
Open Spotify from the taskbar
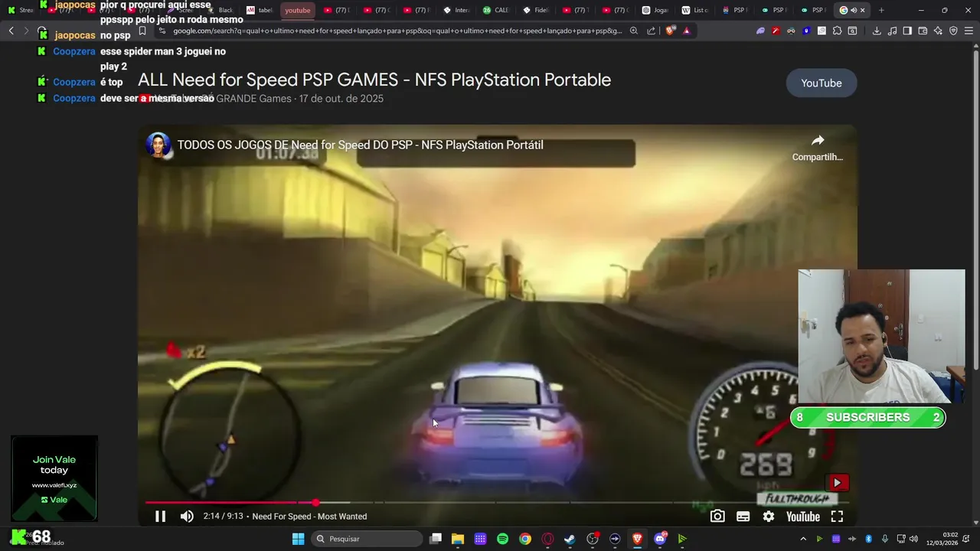pos(502,539)
